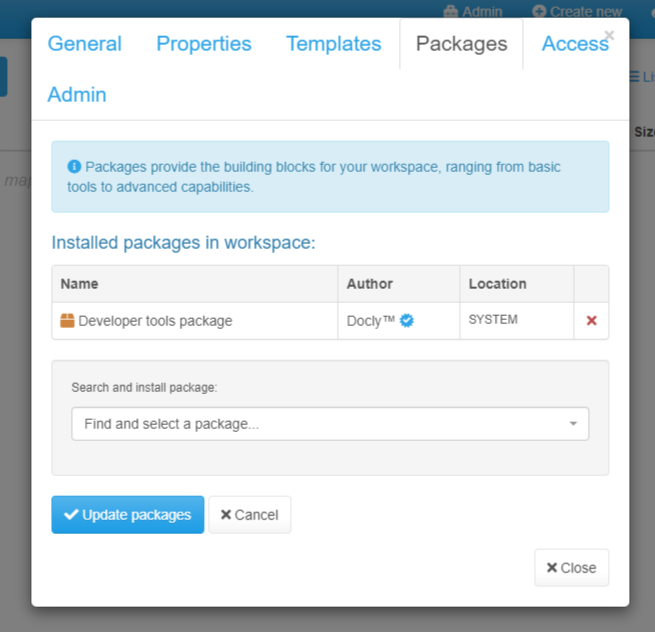
Task: Click the Author column header
Action: [x=370, y=284]
